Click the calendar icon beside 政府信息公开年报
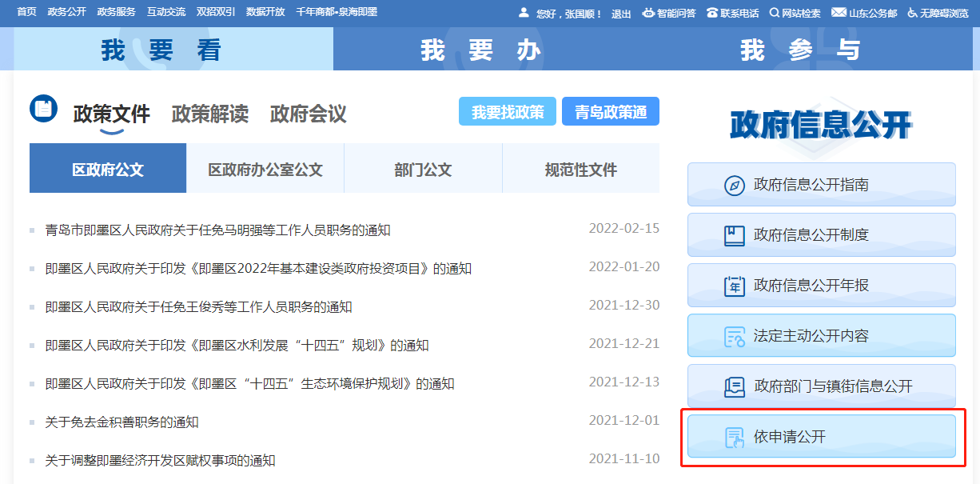The image size is (980, 484). click(734, 286)
